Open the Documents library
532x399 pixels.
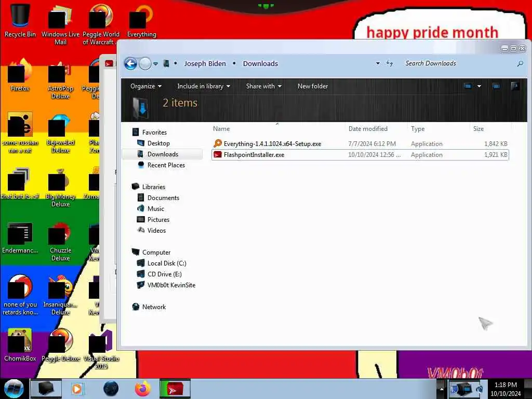point(163,198)
